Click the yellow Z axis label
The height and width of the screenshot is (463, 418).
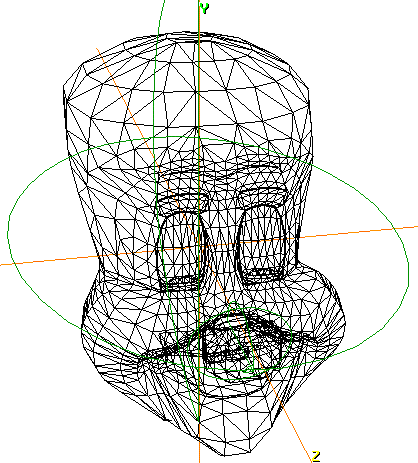[x=316, y=456]
